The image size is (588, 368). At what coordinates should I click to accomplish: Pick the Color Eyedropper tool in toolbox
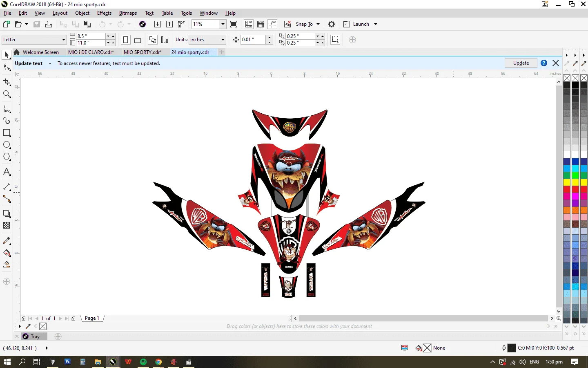(x=7, y=241)
